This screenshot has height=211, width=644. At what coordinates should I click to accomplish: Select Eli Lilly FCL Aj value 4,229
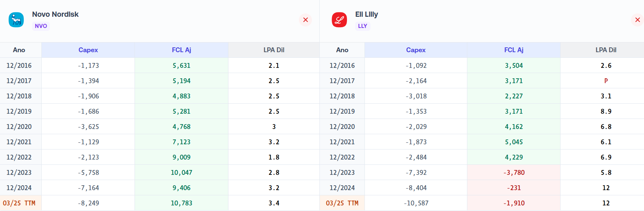coord(514,157)
